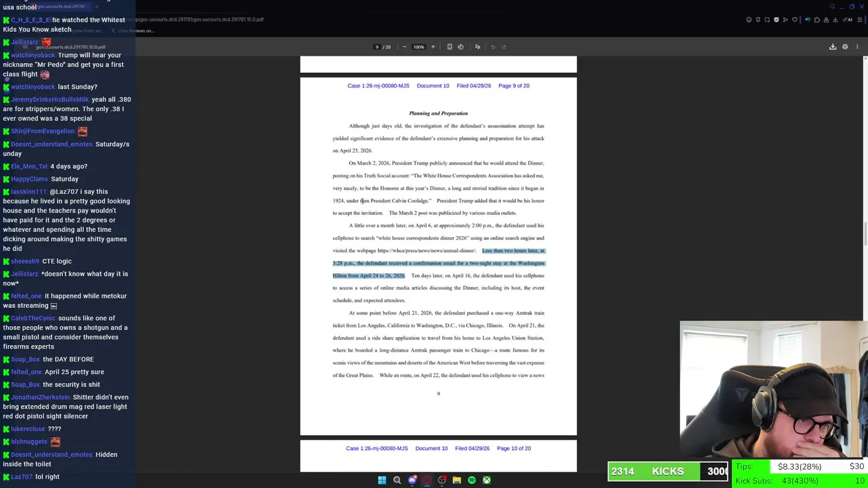Click 'Page 9 of 20' header text
Screen dimensions: 868x488
click(513, 86)
